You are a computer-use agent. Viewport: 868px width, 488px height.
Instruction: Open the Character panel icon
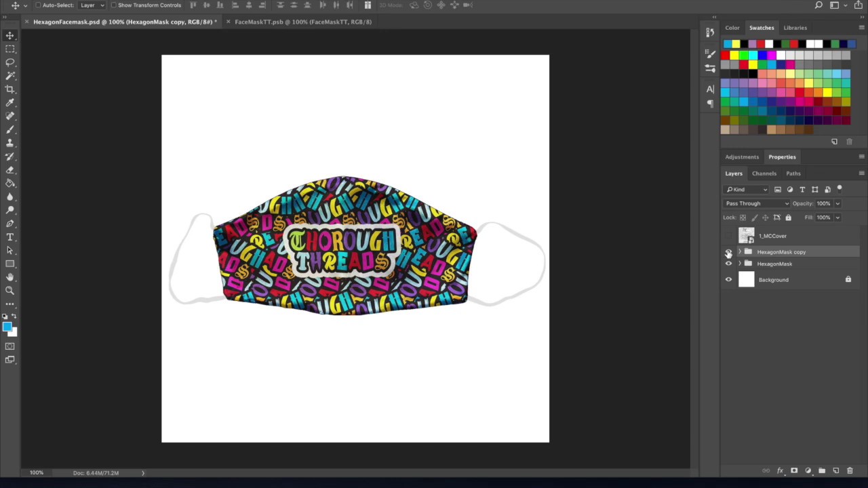point(710,89)
